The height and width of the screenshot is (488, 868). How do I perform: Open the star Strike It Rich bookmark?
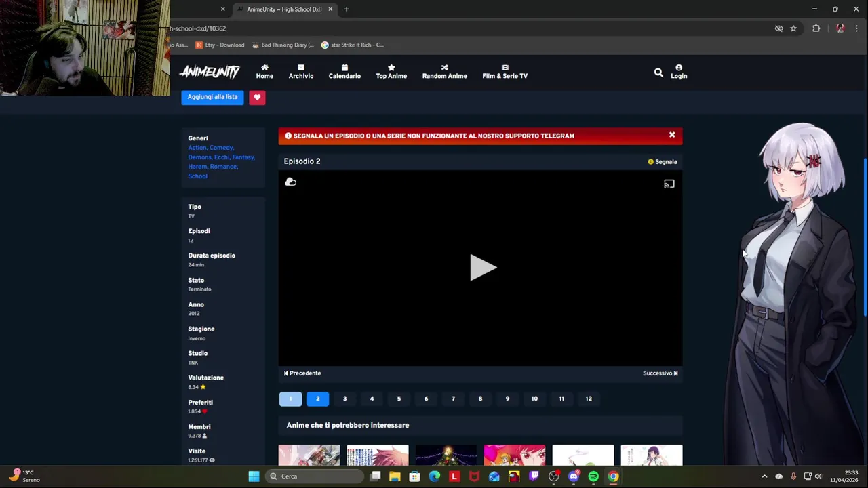[x=353, y=45]
